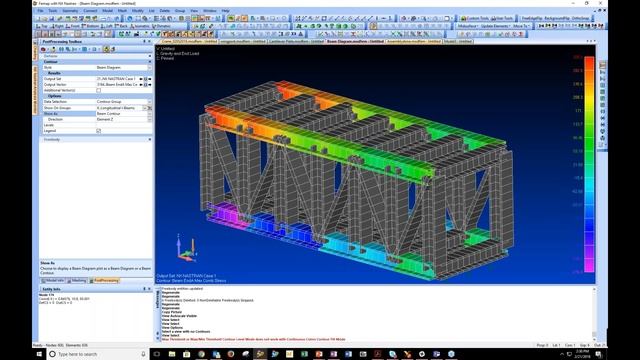Set view orientation to Front
The width and height of the screenshot is (640, 360).
73,26
